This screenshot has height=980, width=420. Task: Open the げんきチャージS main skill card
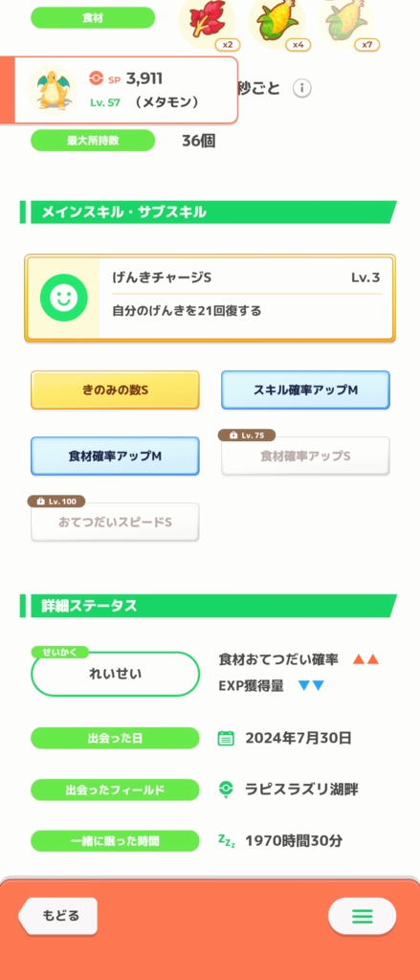(210, 299)
